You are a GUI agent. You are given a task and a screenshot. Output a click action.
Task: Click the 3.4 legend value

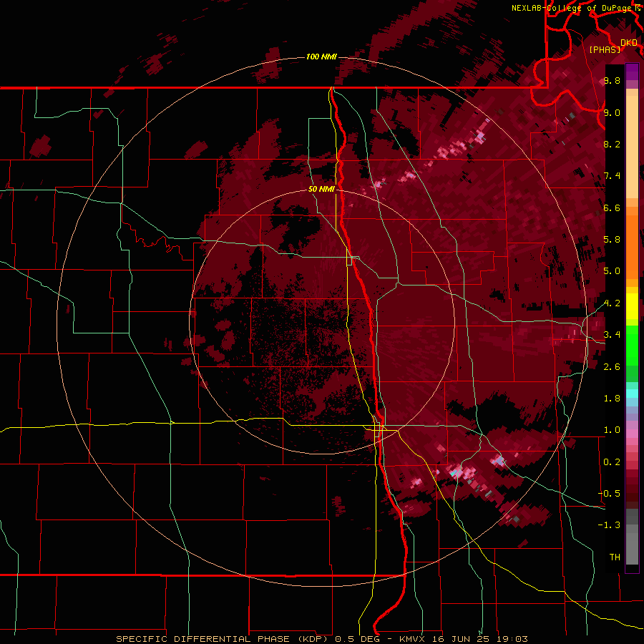point(612,335)
